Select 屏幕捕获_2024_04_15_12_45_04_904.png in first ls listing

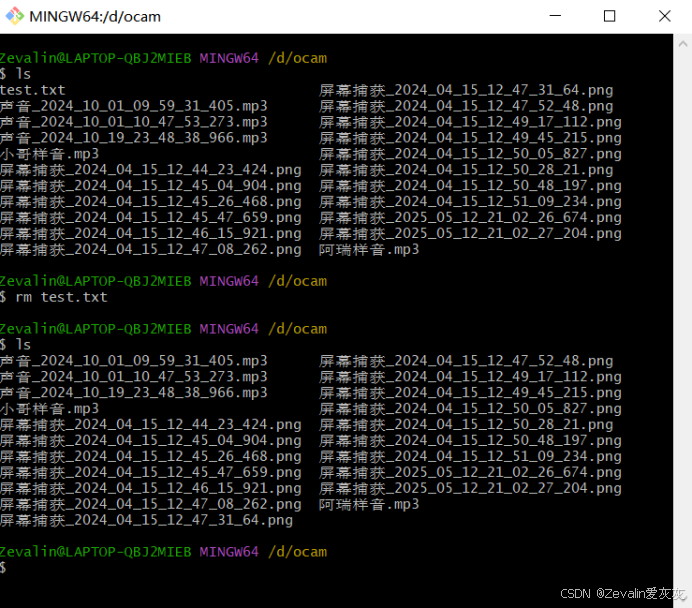point(150,186)
